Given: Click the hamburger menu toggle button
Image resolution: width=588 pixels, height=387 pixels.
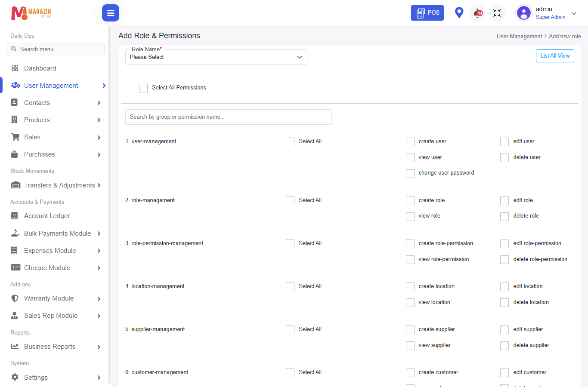Looking at the screenshot, I should (x=111, y=13).
